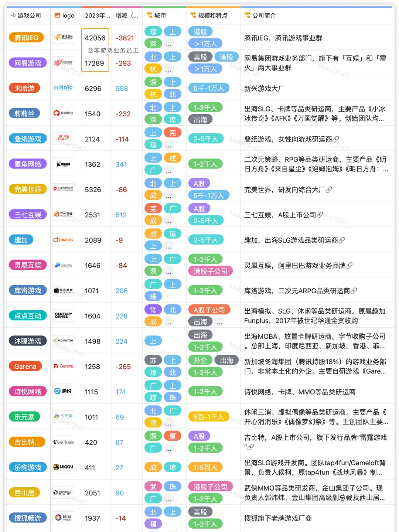This screenshot has width=399, height=532.
Task: Open the Garena logo image
Action: point(63,366)
